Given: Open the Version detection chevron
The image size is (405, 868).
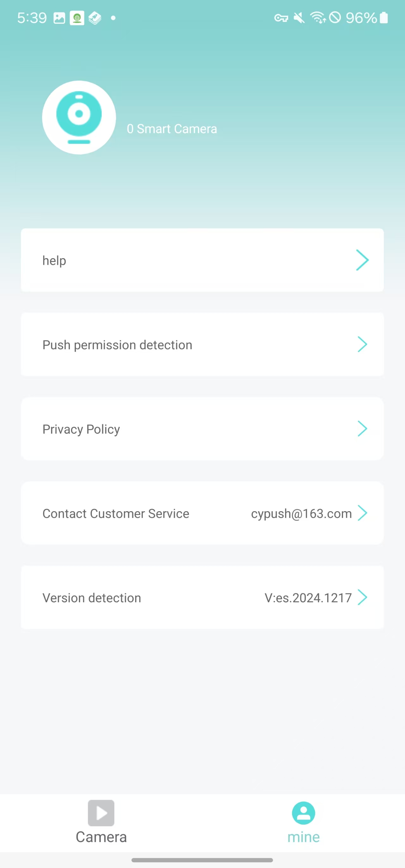Looking at the screenshot, I should click(x=363, y=598).
